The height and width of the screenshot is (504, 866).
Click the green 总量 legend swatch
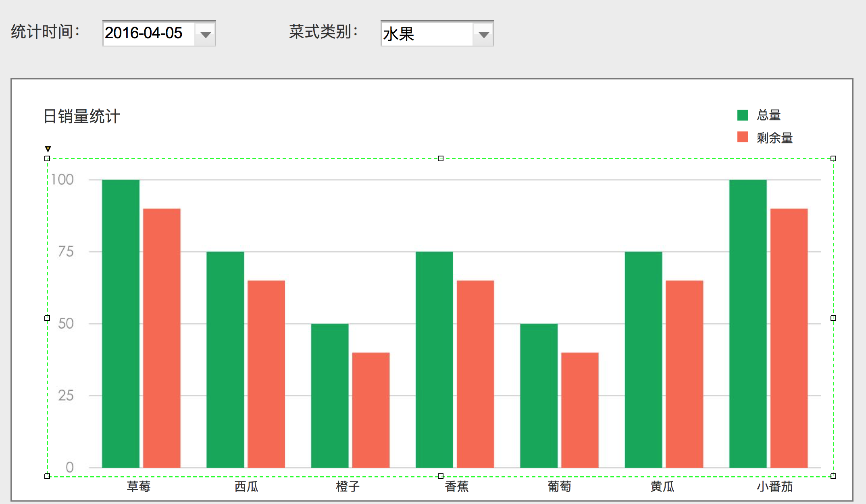[x=743, y=115]
